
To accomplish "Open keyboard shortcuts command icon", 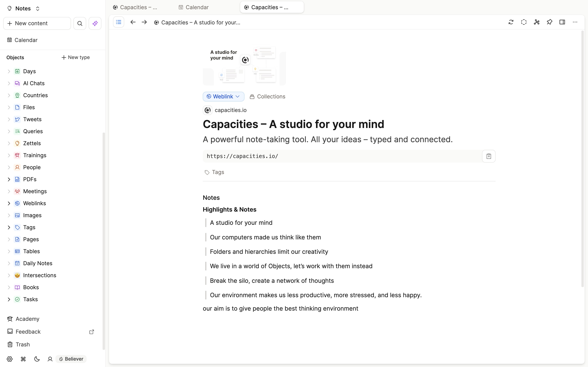I will coord(23,359).
